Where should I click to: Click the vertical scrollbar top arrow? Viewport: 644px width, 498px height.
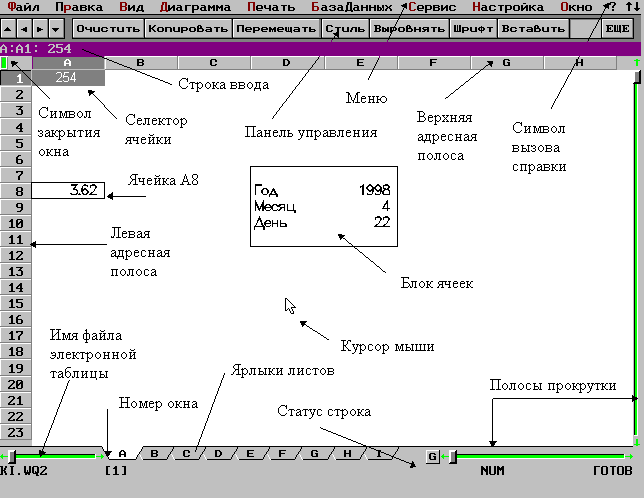637,62
